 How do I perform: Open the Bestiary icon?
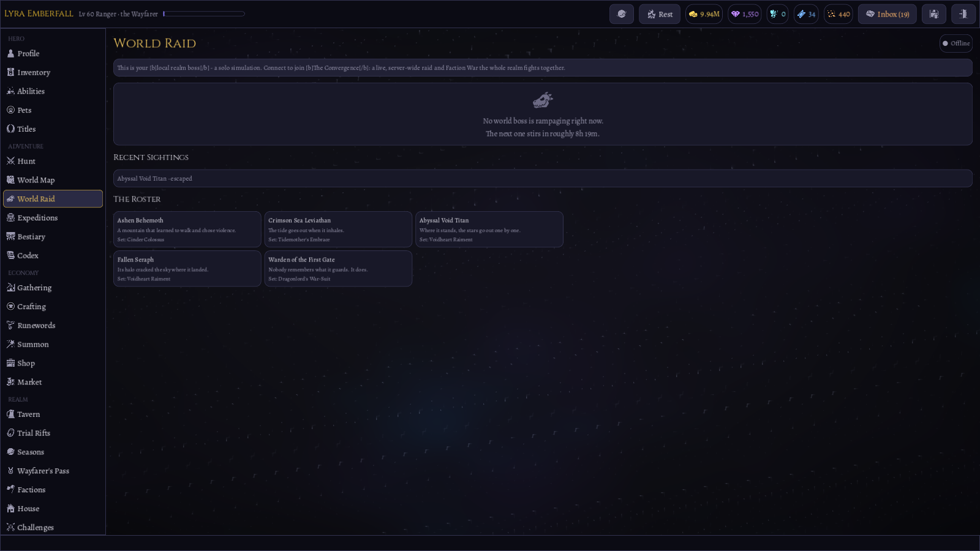[10, 237]
